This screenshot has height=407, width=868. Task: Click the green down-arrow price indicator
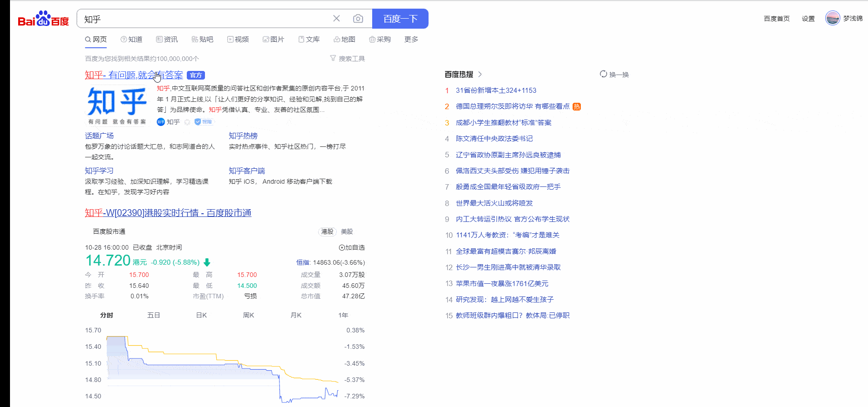(x=207, y=262)
